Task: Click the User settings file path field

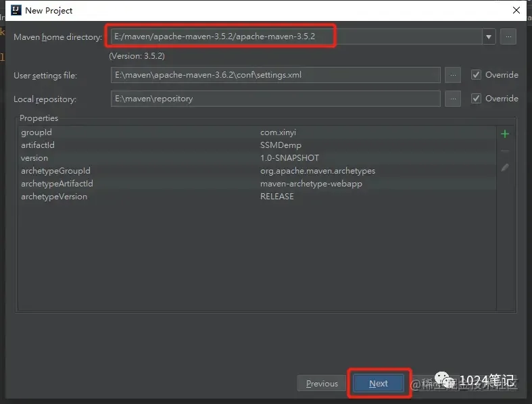Action: point(276,75)
